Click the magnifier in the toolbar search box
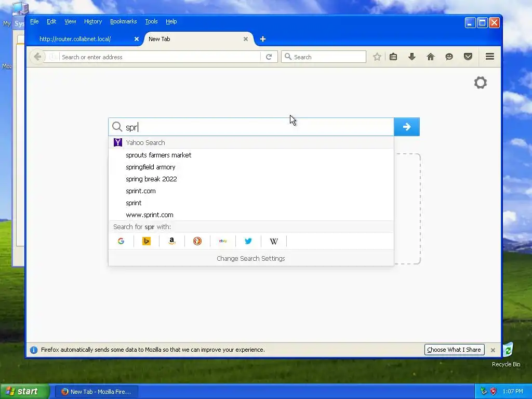This screenshot has height=399, width=532. [x=288, y=57]
